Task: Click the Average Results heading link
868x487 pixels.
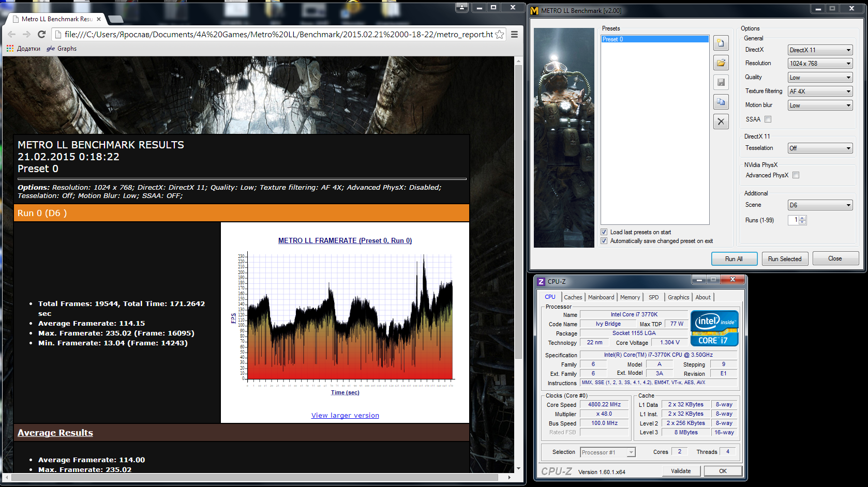Action: pyautogui.click(x=55, y=433)
